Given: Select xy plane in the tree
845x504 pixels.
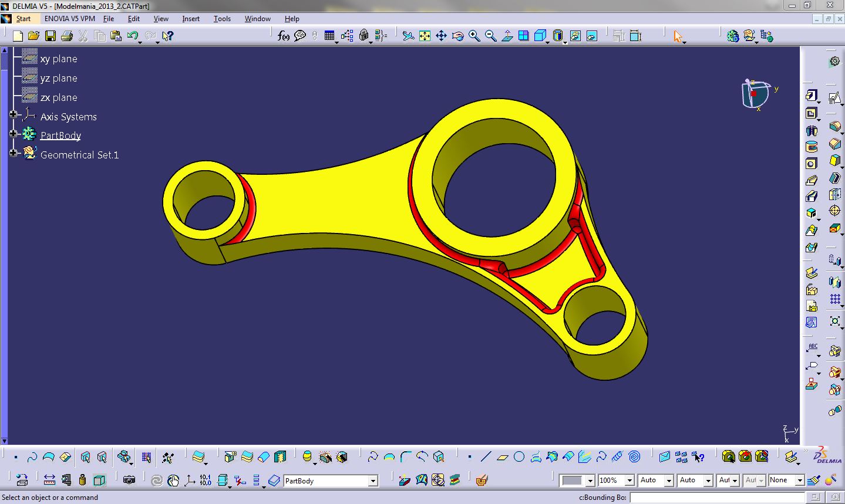Looking at the screenshot, I should coord(59,59).
